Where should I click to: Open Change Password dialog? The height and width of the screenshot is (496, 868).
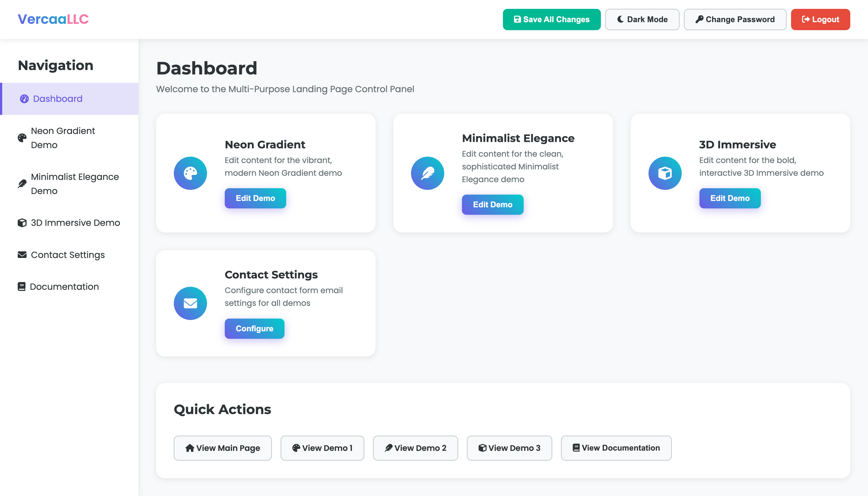[735, 19]
